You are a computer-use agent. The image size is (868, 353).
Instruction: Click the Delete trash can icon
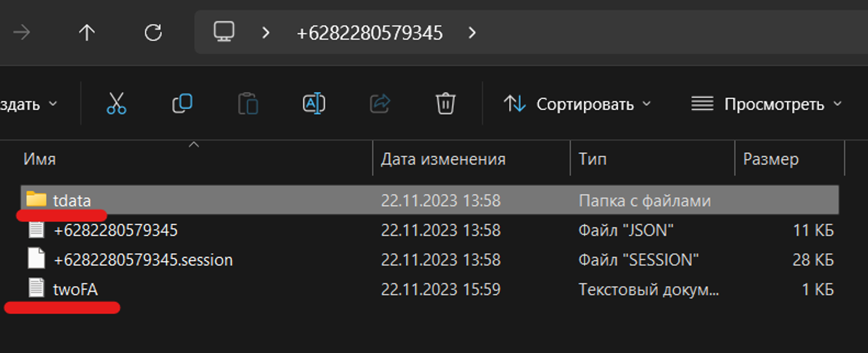tap(445, 104)
